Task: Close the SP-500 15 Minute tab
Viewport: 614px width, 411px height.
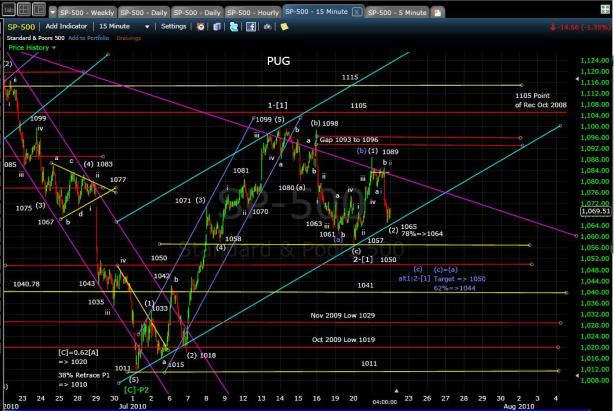Action: click(356, 12)
